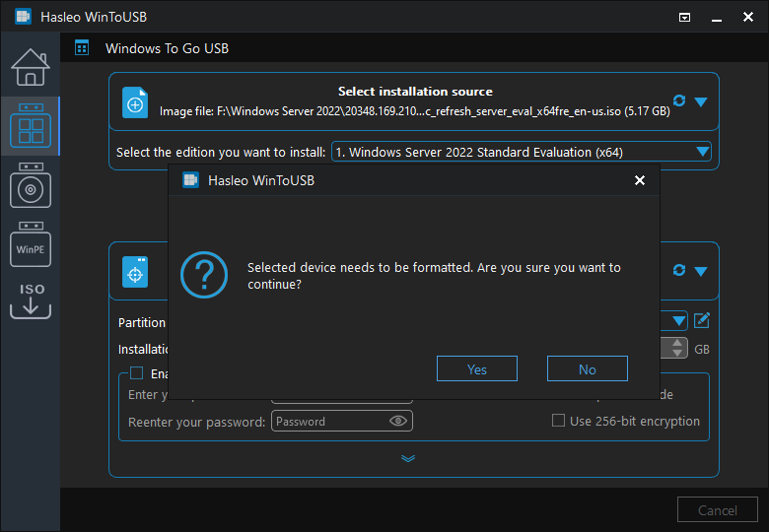Click the destination drive target icon
Viewport: 769px width, 532px height.
click(135, 271)
